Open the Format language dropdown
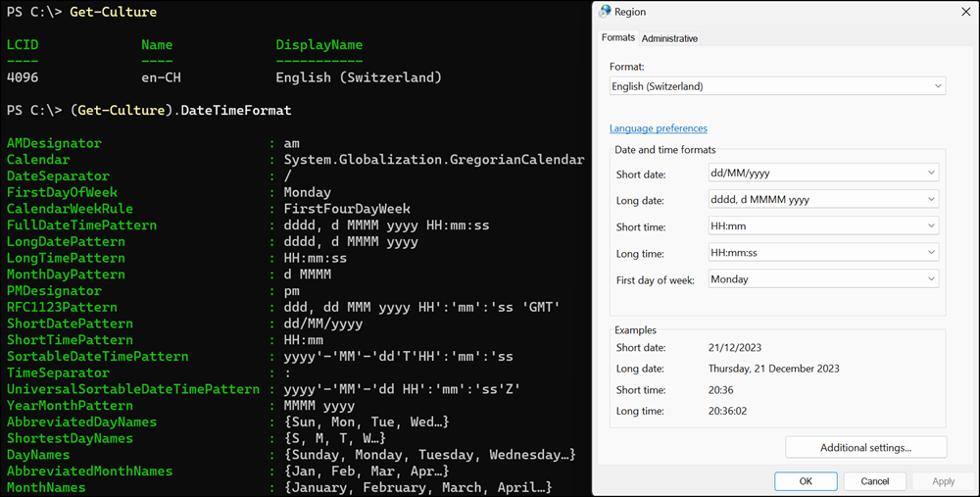 pyautogui.click(x=777, y=86)
